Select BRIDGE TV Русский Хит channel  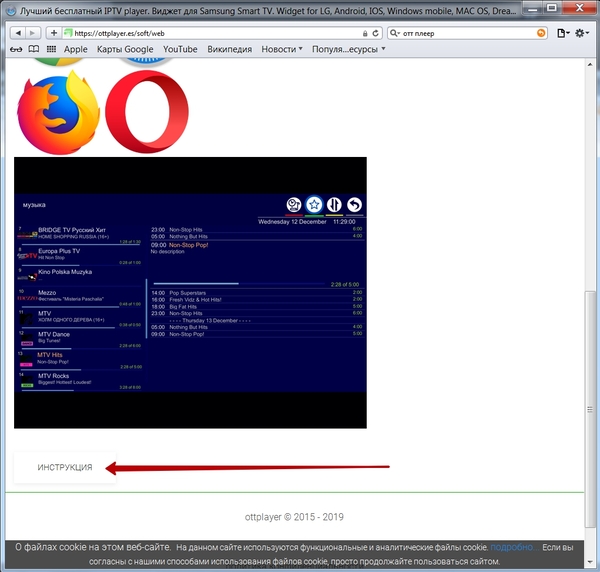click(79, 233)
